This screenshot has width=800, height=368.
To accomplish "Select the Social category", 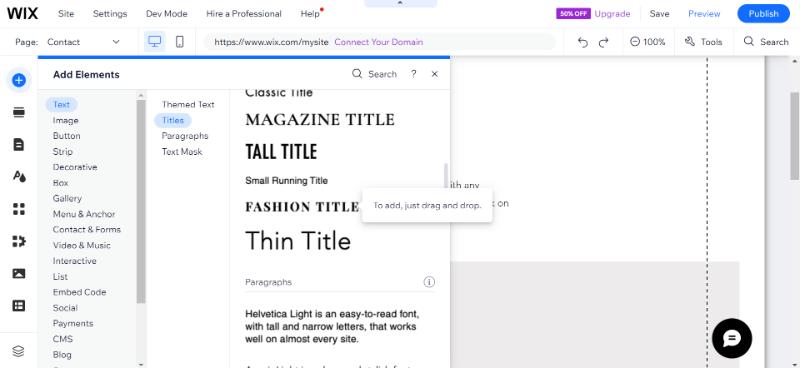I will [x=65, y=308].
